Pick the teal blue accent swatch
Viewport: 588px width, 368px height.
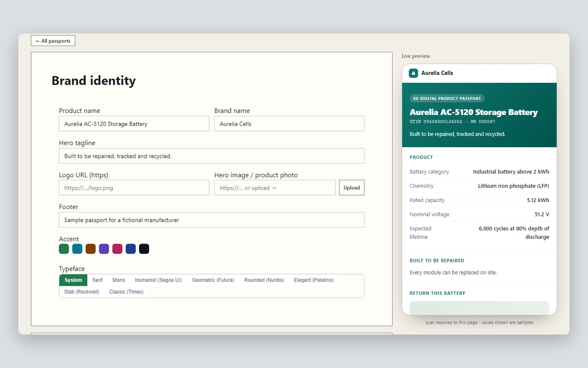point(77,249)
